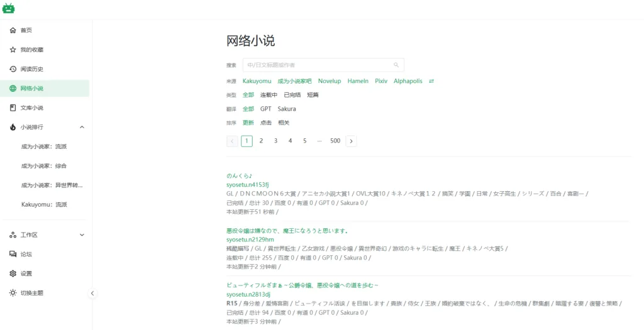Expand the 工作区 section

coord(82,235)
